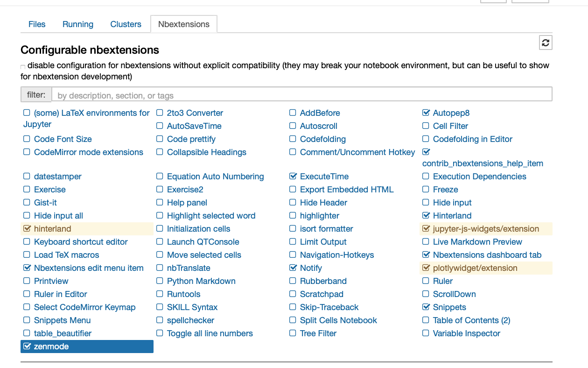588x368 pixels.
Task: Open the datestamper extension
Action: (58, 177)
